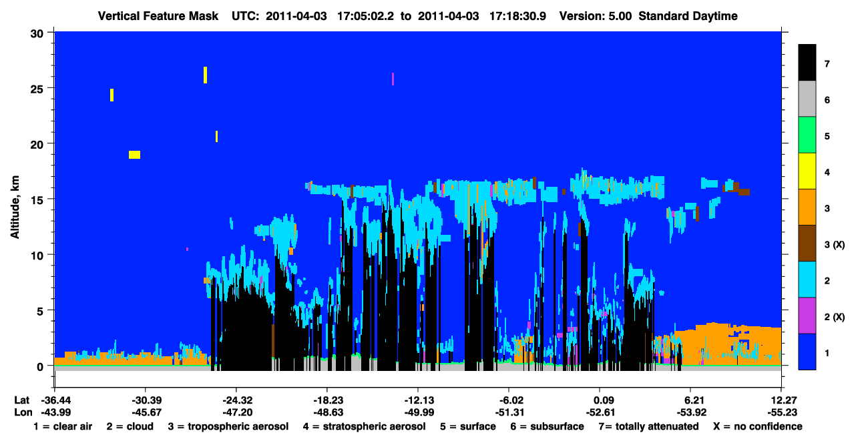Click longitude value '-43.99'
Image resolution: width=868 pixels, height=445 pixels.
click(55, 412)
